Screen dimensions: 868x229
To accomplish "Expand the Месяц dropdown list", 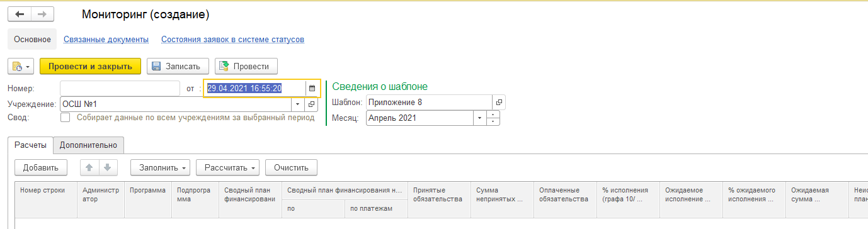I will click(x=480, y=118).
